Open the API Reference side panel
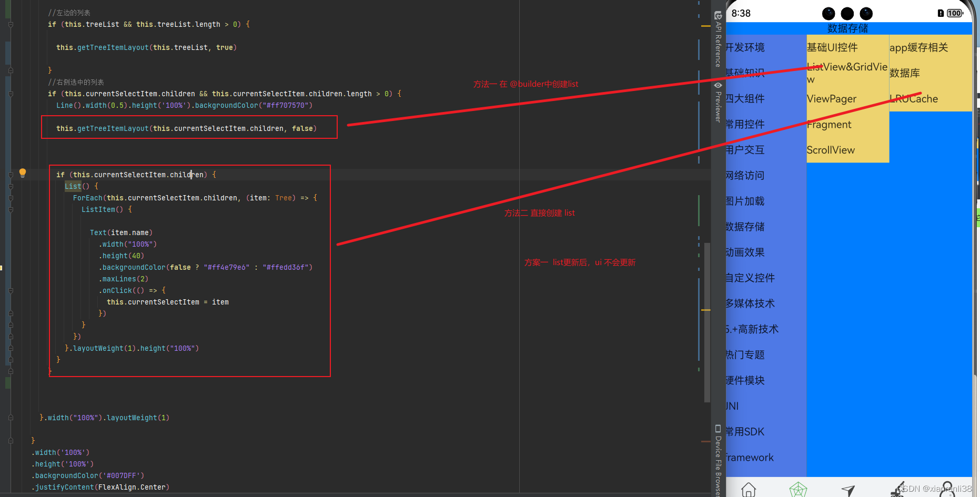The height and width of the screenshot is (497, 980). (718, 39)
